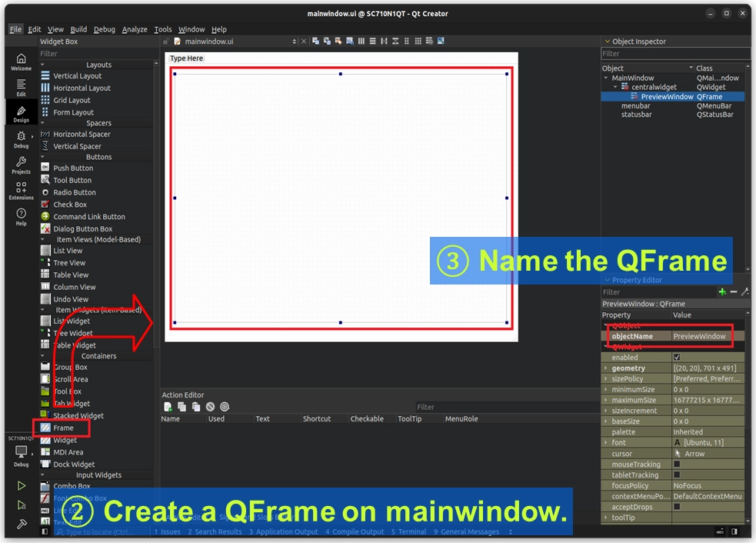Click the Build hammer icon
Viewport: 756px width, 546px height.
pyautogui.click(x=22, y=524)
